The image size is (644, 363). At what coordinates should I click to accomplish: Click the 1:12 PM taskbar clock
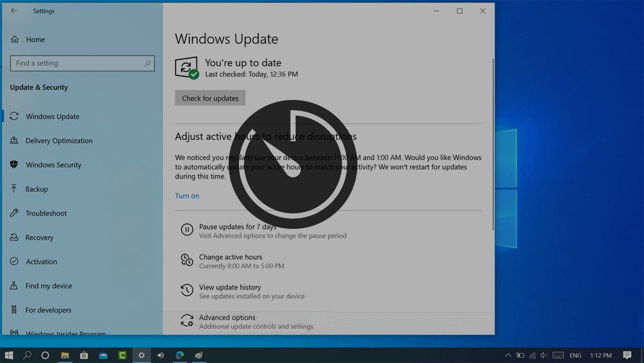tap(601, 356)
